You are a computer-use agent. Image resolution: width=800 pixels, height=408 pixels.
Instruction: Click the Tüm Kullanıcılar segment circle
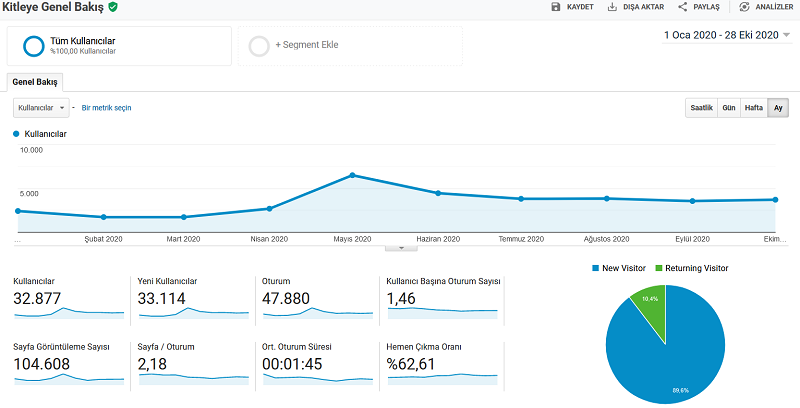pos(34,46)
